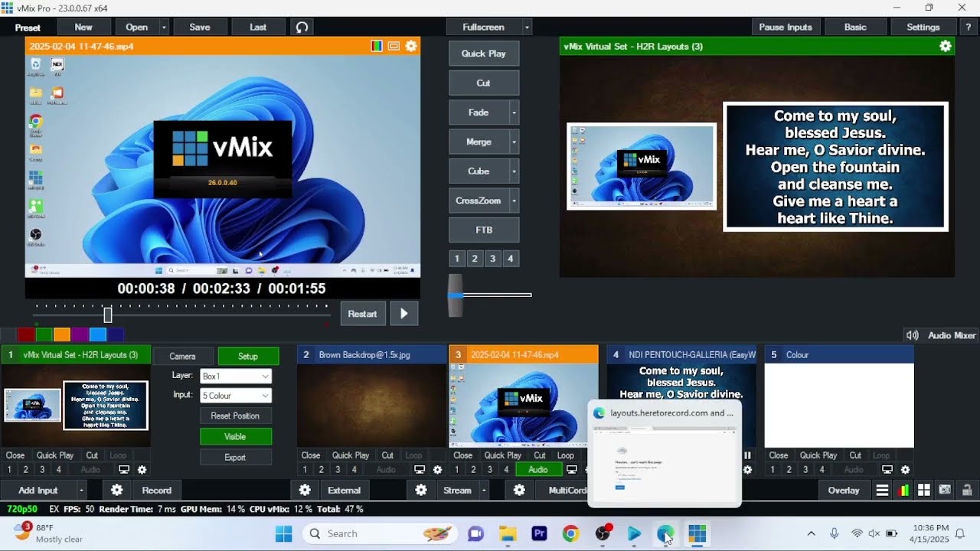This screenshot has width=980, height=551.
Task: Click the Restart button
Action: (362, 314)
